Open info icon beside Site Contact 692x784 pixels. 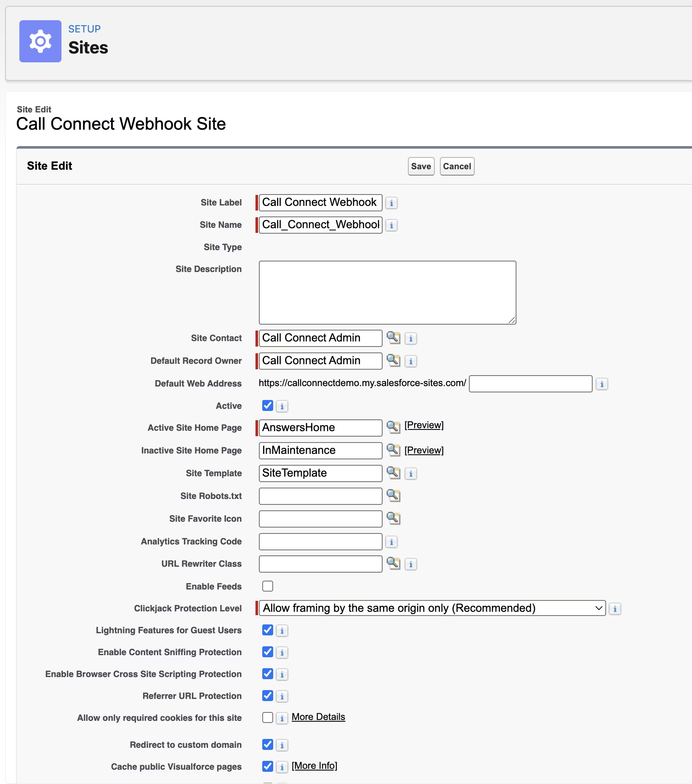pyautogui.click(x=411, y=339)
